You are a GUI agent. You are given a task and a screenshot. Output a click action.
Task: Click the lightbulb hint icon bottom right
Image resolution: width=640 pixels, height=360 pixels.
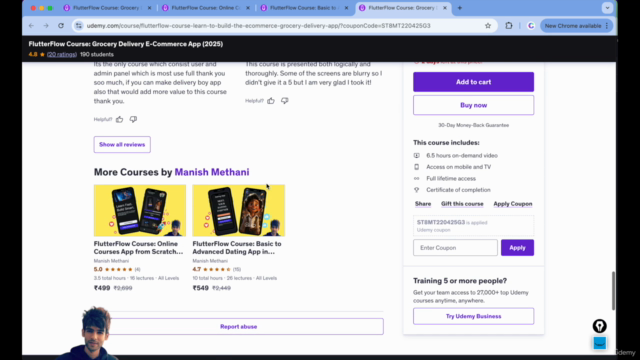[600, 326]
